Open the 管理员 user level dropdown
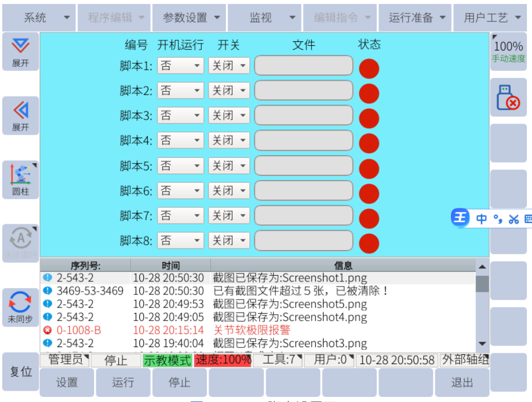The height and width of the screenshot is (402, 532). click(x=65, y=360)
